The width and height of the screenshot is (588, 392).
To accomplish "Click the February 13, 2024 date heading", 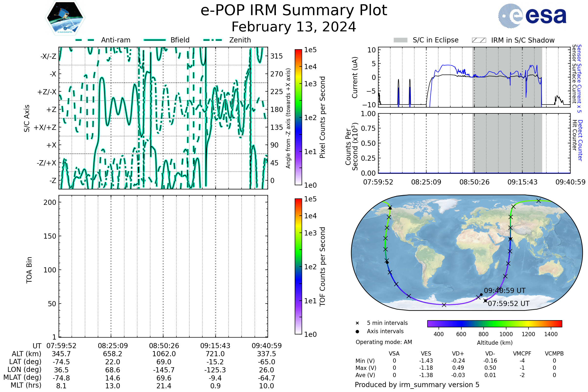I will click(x=294, y=27).
